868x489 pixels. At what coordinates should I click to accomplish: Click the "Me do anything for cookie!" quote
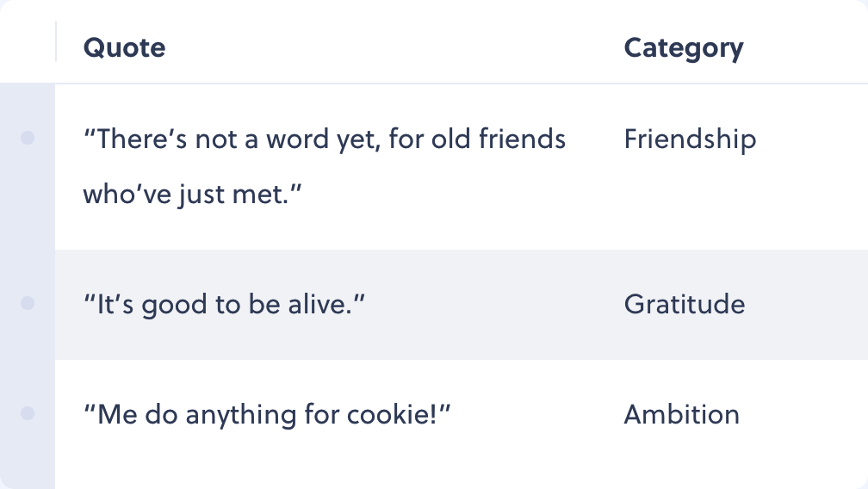tap(267, 414)
